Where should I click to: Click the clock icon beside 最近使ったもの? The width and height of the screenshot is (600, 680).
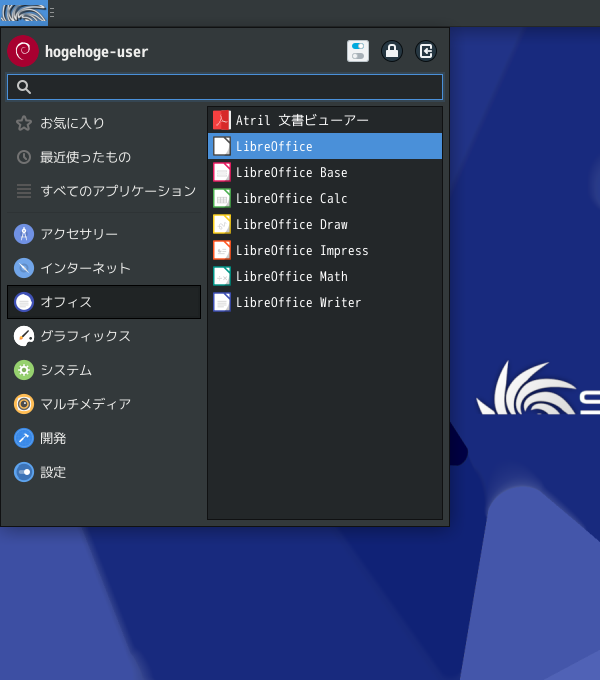coord(24,157)
